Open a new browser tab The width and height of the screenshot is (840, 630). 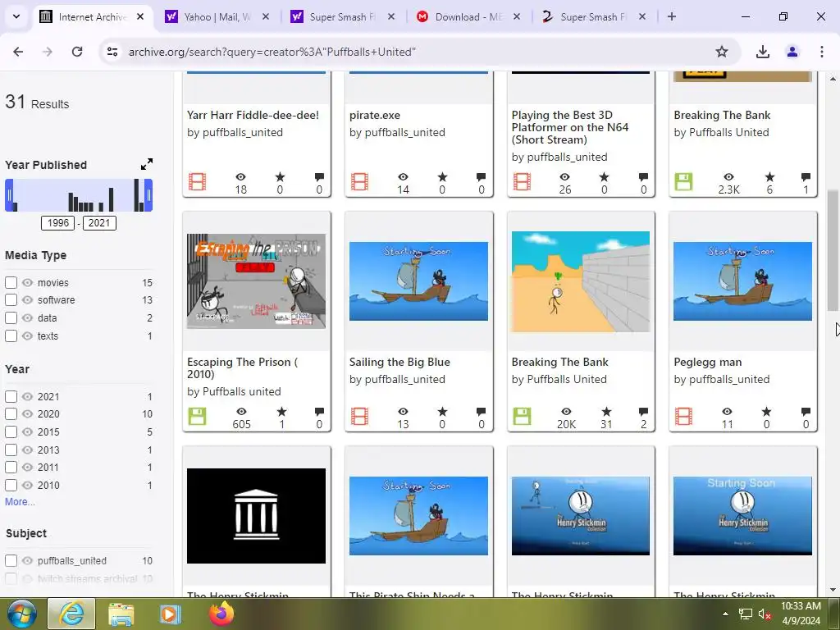(x=672, y=16)
